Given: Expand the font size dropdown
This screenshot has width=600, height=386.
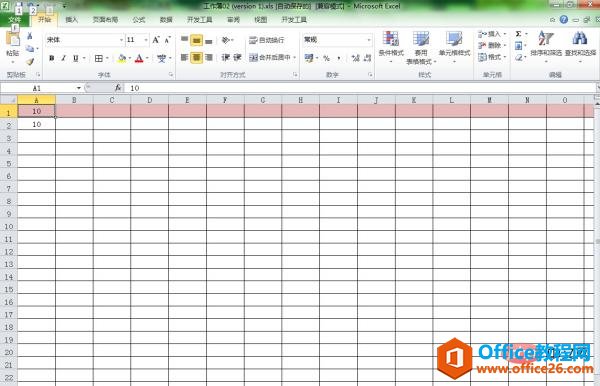Looking at the screenshot, I should [x=146, y=40].
